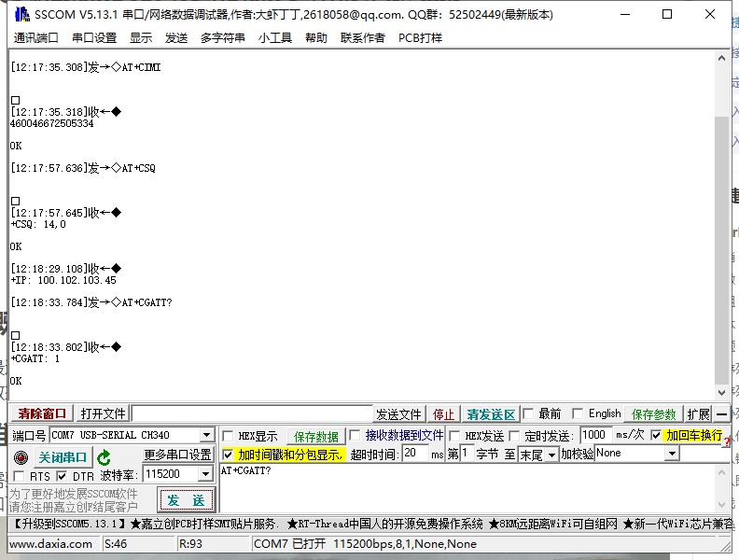Click the 升级到SSCOM5.13.1 banner text

click(x=68, y=524)
